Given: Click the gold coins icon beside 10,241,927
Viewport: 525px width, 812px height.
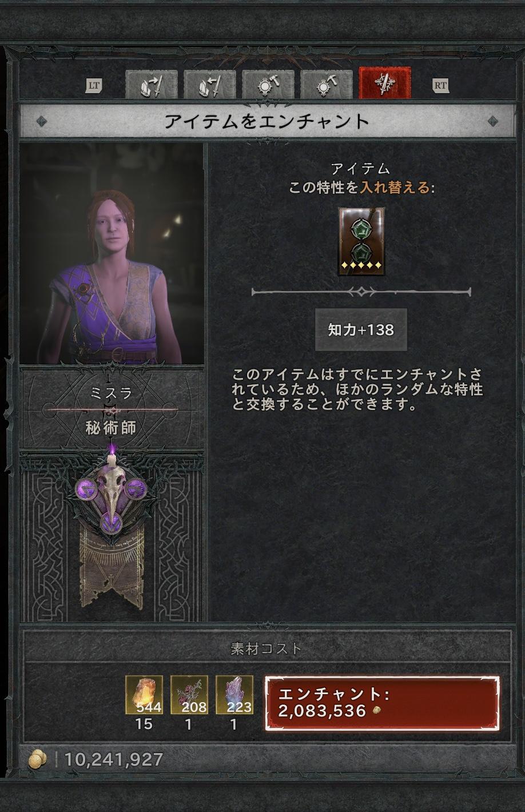Looking at the screenshot, I should point(38,759).
